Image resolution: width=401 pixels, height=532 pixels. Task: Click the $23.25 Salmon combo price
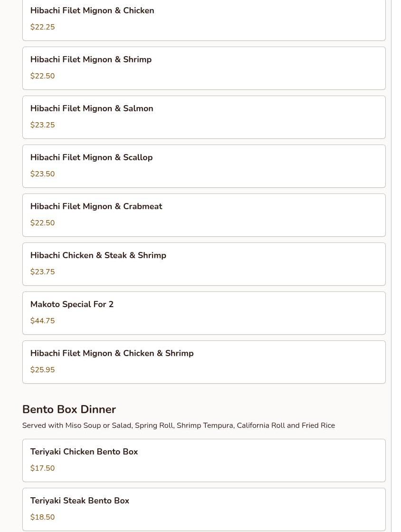pos(42,125)
